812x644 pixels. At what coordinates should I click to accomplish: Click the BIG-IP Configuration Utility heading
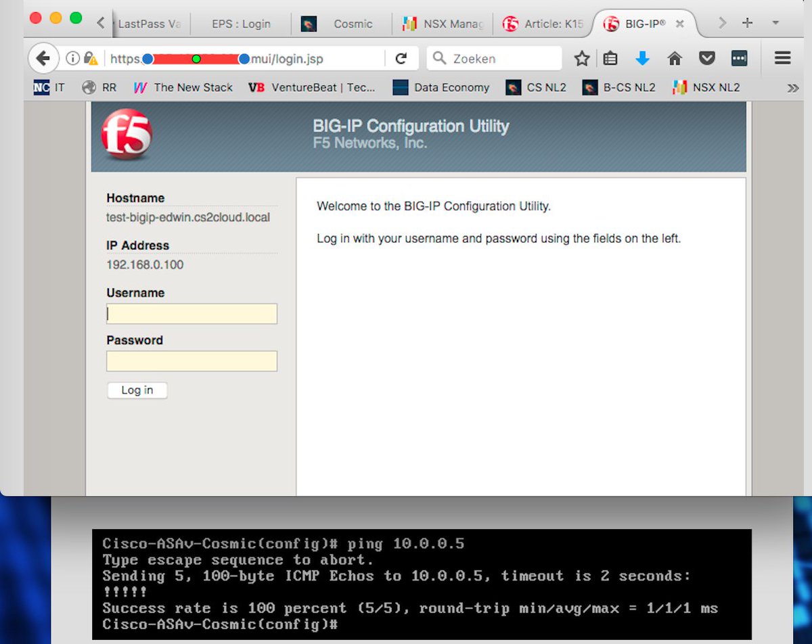(411, 126)
